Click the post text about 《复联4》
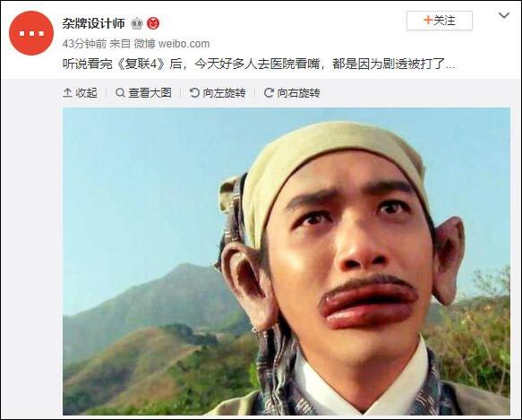Image resolution: width=522 pixels, height=420 pixels. pyautogui.click(x=259, y=64)
